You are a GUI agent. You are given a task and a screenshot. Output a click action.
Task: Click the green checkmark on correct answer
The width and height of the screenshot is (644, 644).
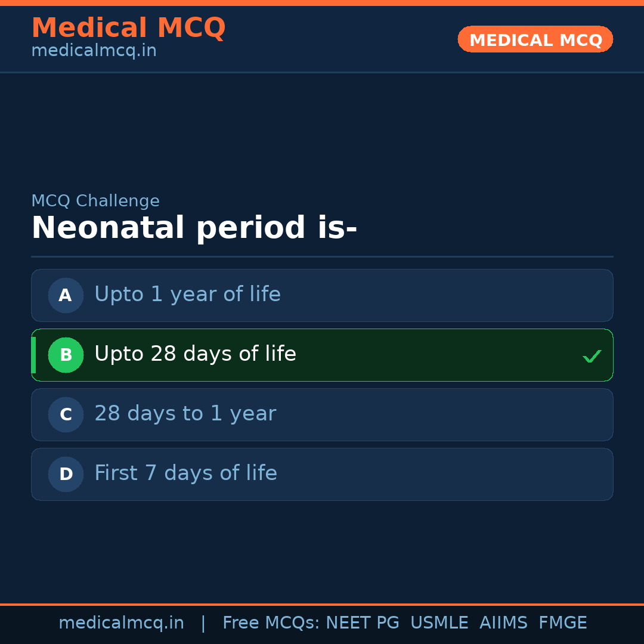pos(592,356)
